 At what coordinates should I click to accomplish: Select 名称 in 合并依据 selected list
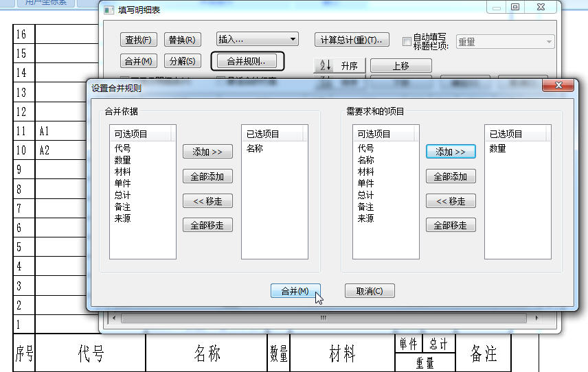tap(255, 148)
